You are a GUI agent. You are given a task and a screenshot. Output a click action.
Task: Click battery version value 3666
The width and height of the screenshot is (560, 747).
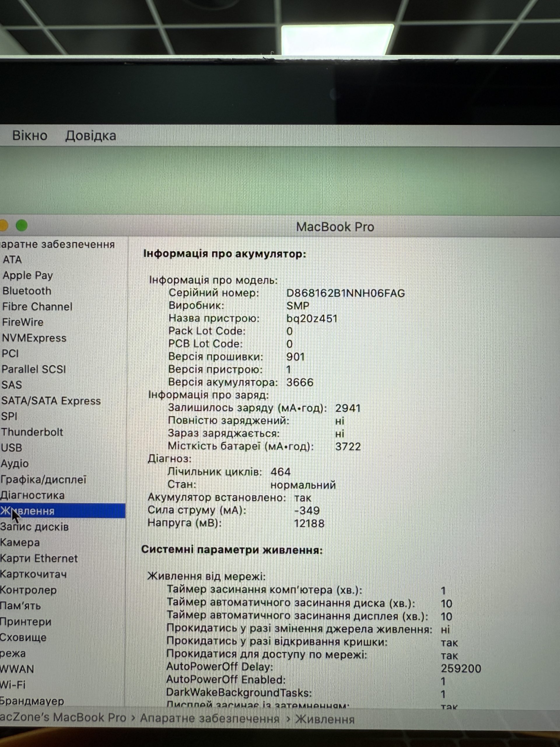click(300, 383)
